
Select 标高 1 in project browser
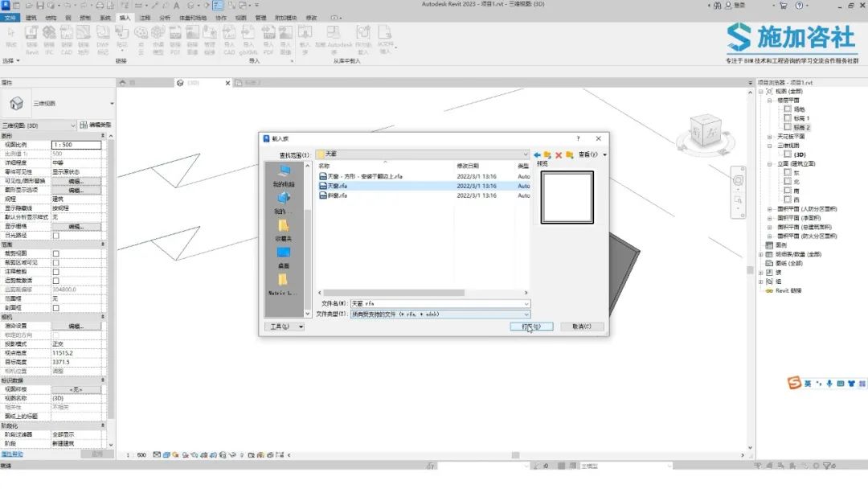pyautogui.click(x=801, y=118)
